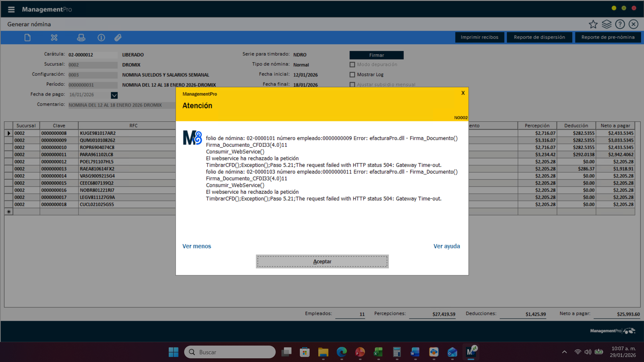The width and height of the screenshot is (644, 362).
Task: Open help question mark icon
Action: [620, 24]
